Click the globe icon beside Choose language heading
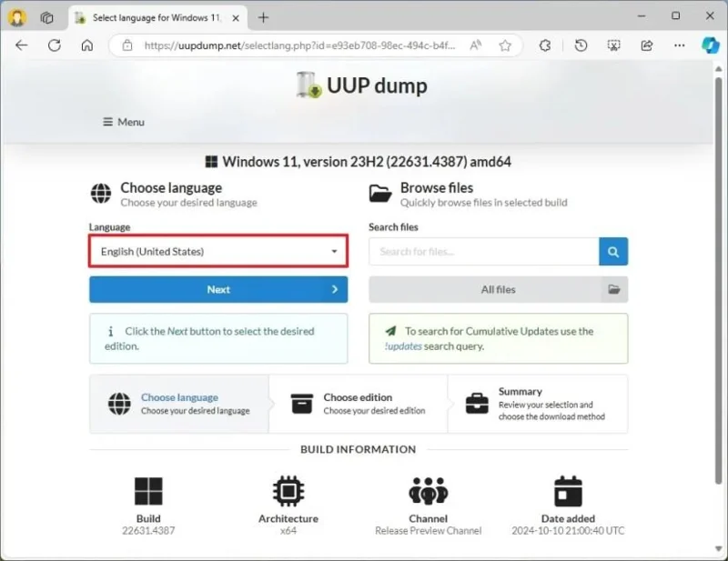This screenshot has height=561, width=728. coord(101,193)
